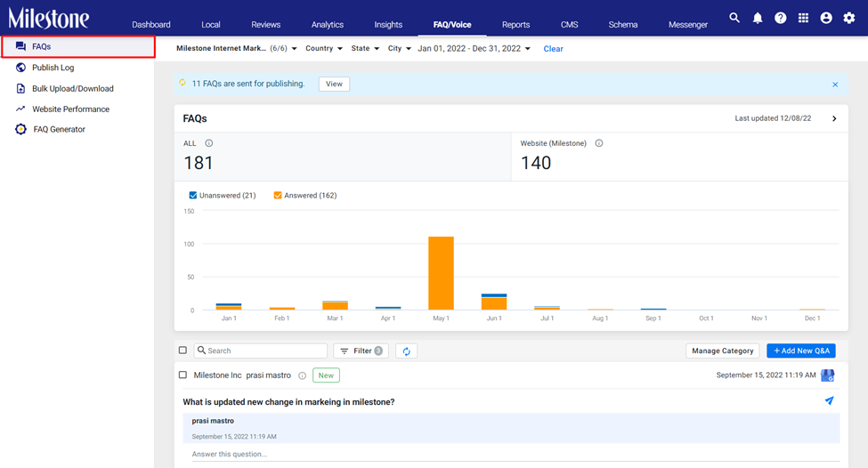Open the search magnifier in top bar
Viewport: 868px width, 468px height.
click(734, 18)
